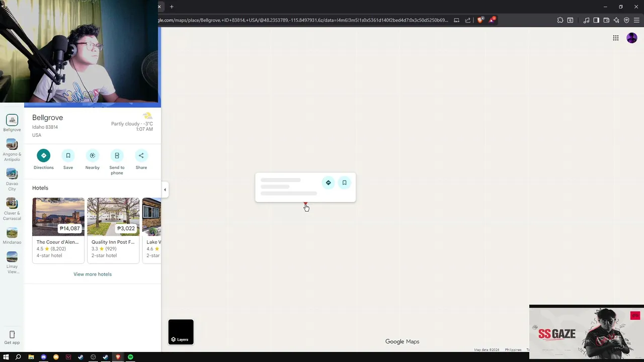
Task: Open Quality Inn Post Falls hotel card
Action: pyautogui.click(x=113, y=230)
